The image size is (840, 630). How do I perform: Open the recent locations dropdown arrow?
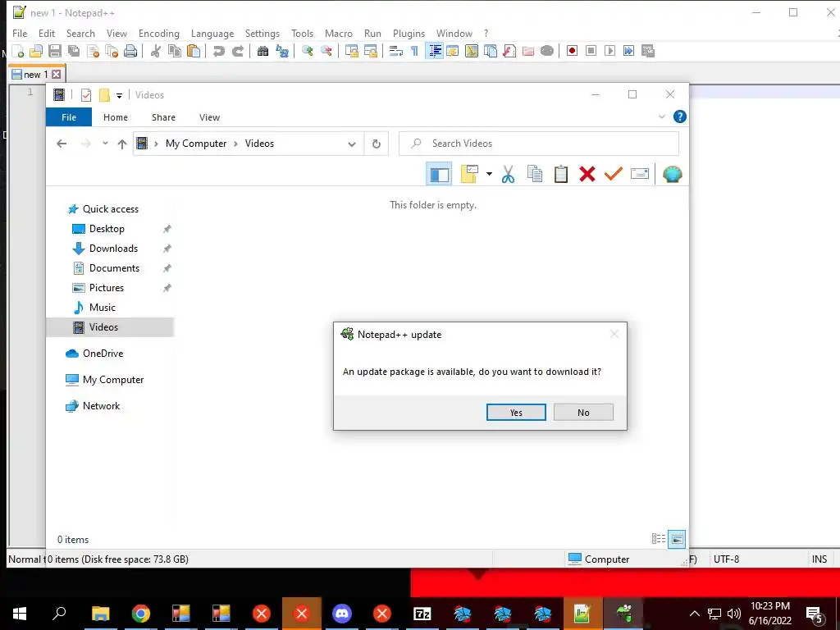coord(105,143)
